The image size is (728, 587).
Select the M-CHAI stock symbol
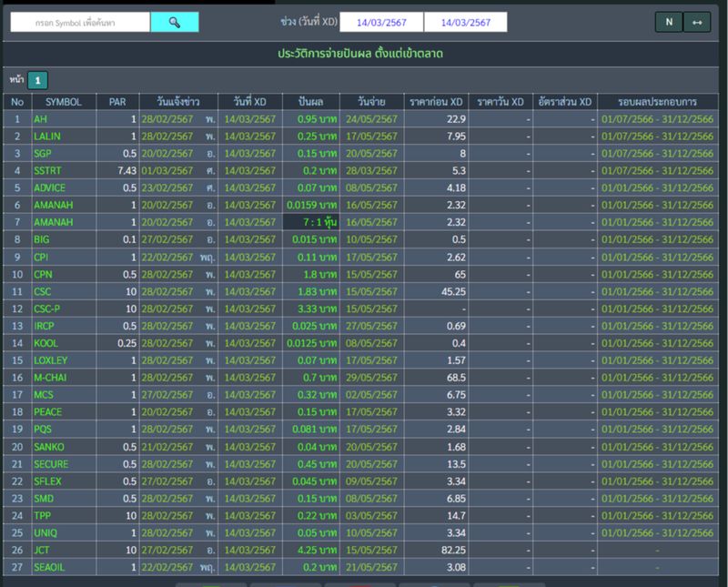coord(50,377)
